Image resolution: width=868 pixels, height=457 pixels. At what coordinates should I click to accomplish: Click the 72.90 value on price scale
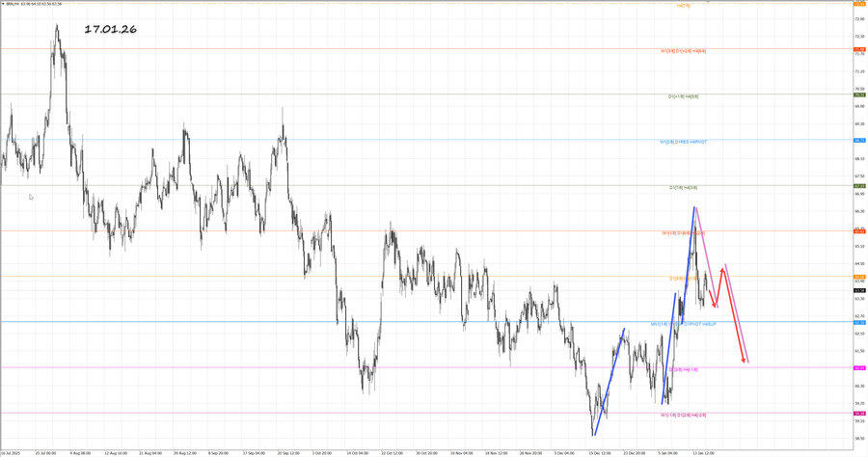click(859, 19)
